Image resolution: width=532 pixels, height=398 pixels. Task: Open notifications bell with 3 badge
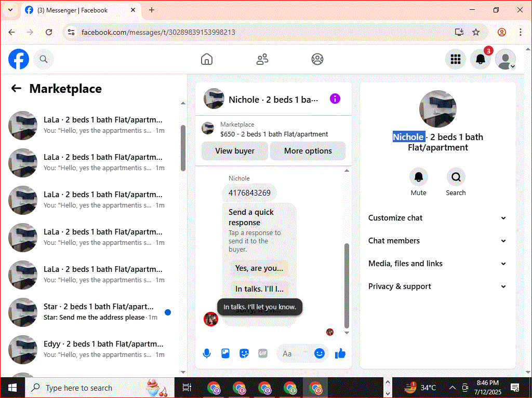tap(481, 59)
